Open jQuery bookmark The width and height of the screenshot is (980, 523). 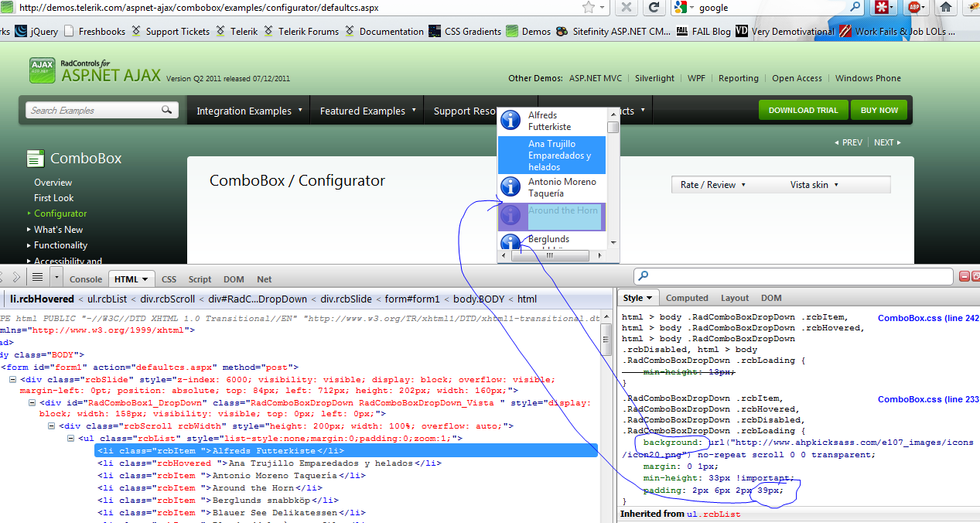pos(36,31)
